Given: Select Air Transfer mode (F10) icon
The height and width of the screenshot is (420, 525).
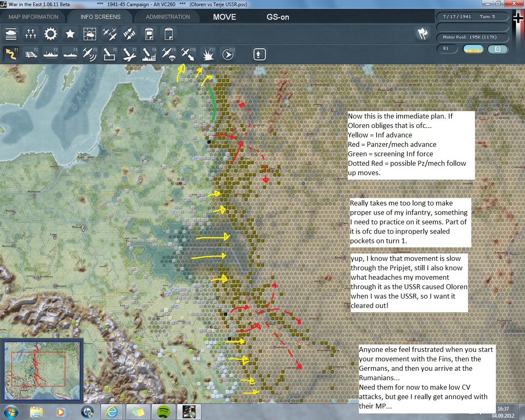Looking at the screenshot, I should coord(188,54).
